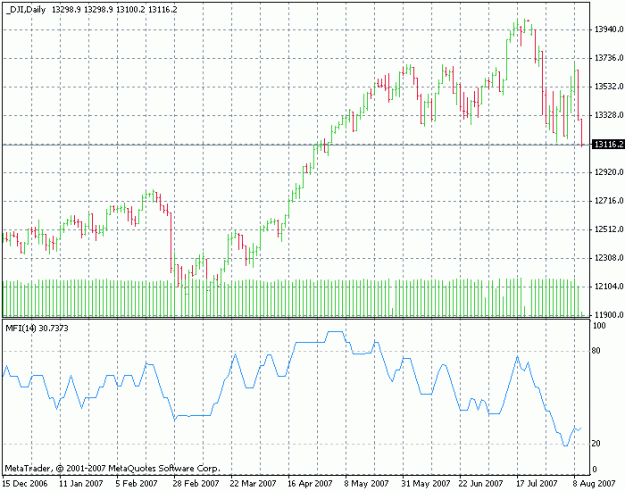
Task: Click the 22 Jun 2007 date label
Action: [481, 484]
